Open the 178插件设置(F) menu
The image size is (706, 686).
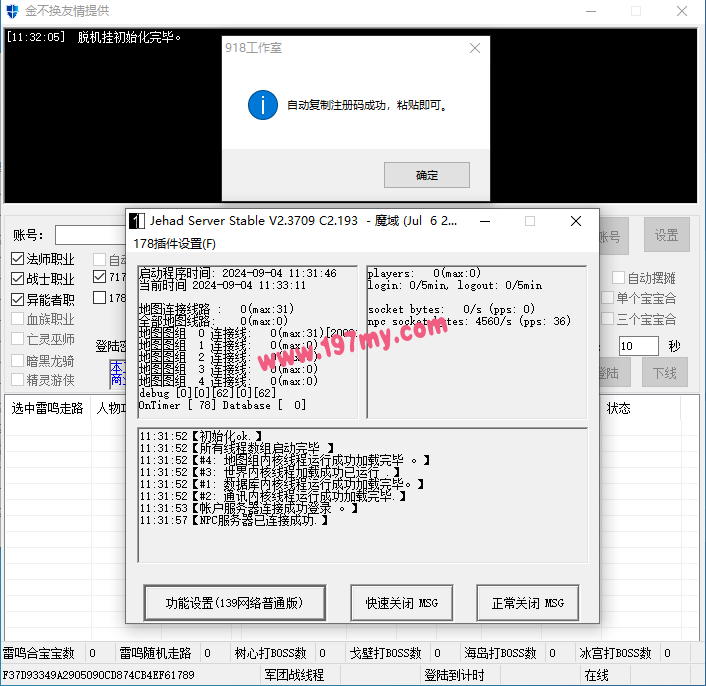coord(175,244)
